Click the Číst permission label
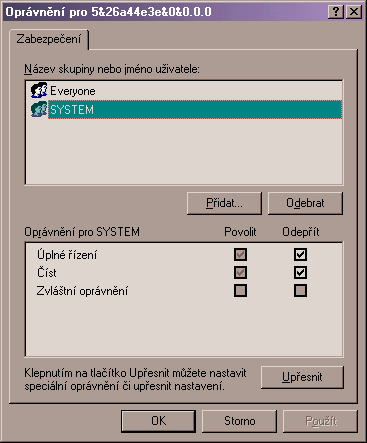367x443 pixels. pos(47,273)
